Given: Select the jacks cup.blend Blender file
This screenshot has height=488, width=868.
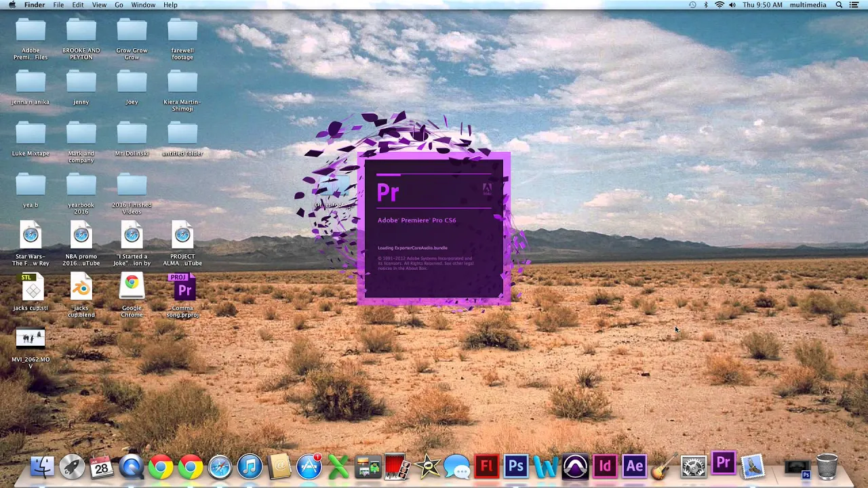Looking at the screenshot, I should [81, 296].
